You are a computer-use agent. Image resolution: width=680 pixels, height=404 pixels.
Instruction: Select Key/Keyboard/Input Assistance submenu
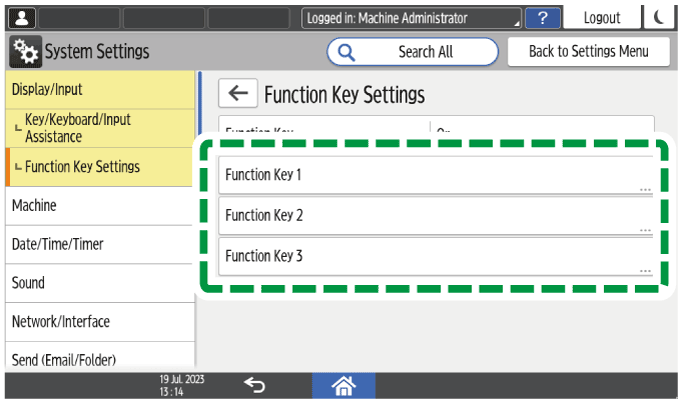[98, 128]
